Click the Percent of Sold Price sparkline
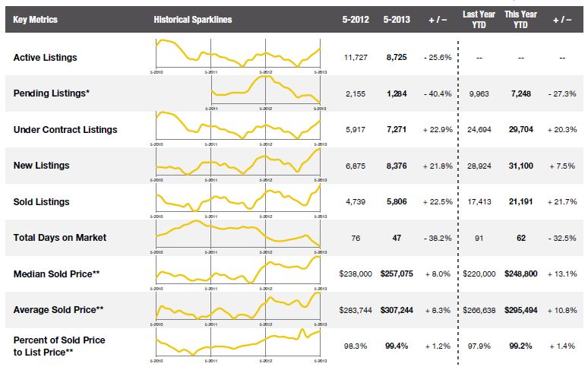The width and height of the screenshot is (588, 370). point(238,341)
